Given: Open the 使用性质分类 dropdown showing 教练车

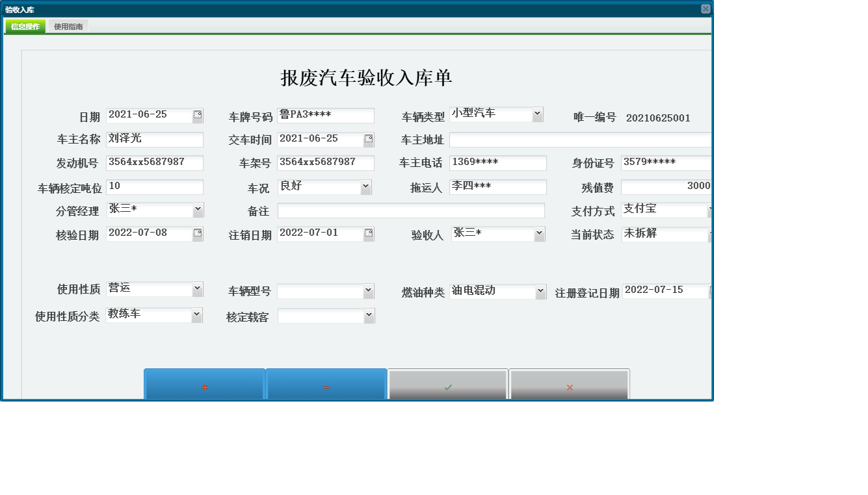Looking at the screenshot, I should (194, 315).
